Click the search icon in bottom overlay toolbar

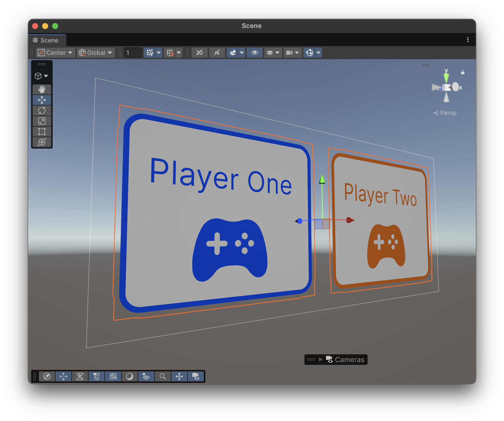tap(162, 376)
